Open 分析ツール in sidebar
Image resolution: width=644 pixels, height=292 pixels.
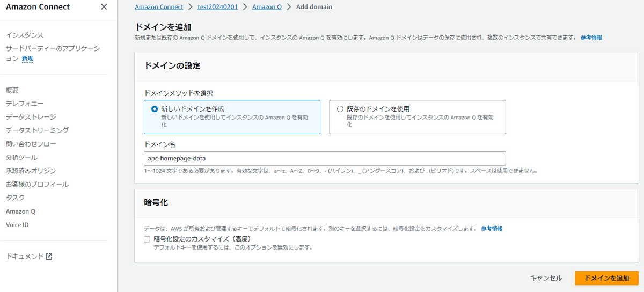pyautogui.click(x=21, y=157)
